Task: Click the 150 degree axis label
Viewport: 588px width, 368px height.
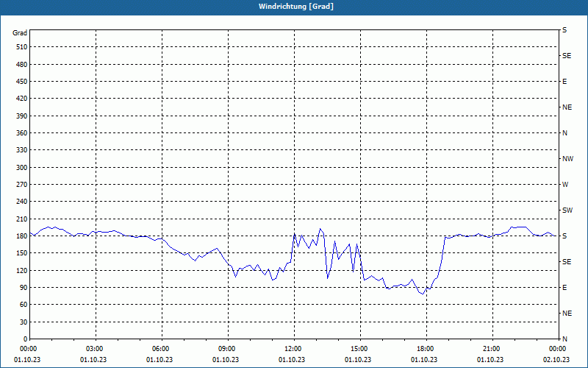Action: pos(22,253)
